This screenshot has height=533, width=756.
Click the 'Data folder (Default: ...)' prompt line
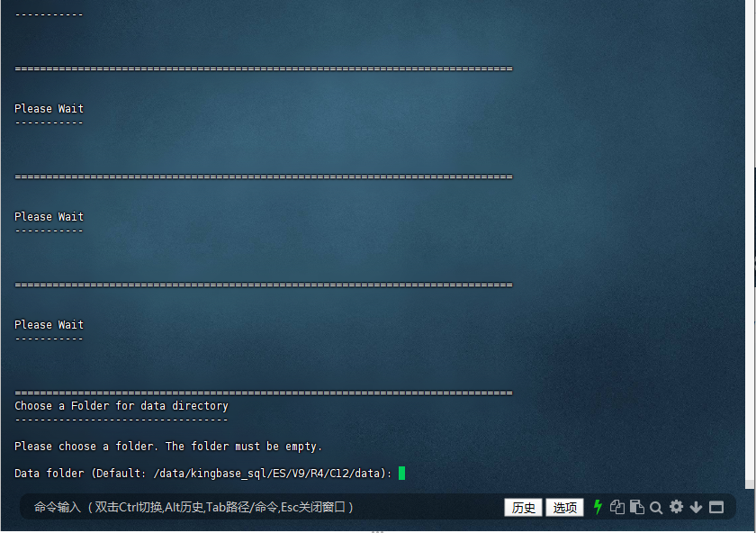click(x=203, y=474)
